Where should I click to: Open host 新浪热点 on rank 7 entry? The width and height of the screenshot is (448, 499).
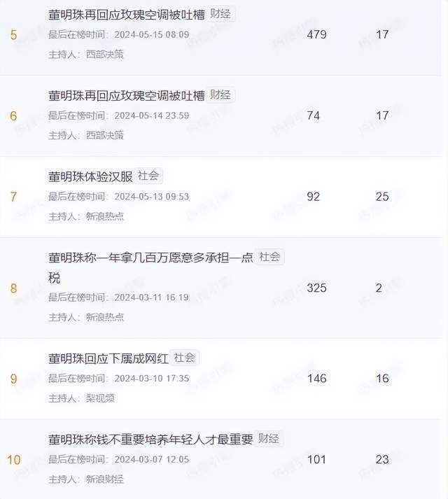click(105, 216)
